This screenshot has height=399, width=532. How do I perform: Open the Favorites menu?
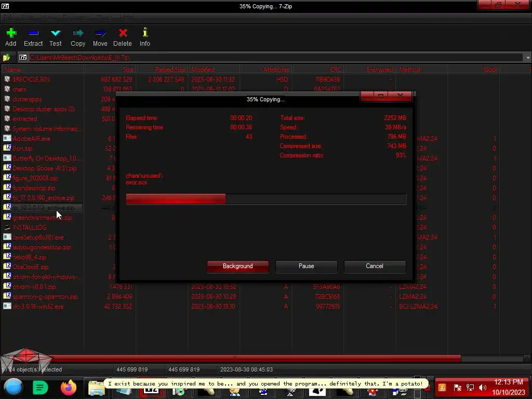pos(76,17)
